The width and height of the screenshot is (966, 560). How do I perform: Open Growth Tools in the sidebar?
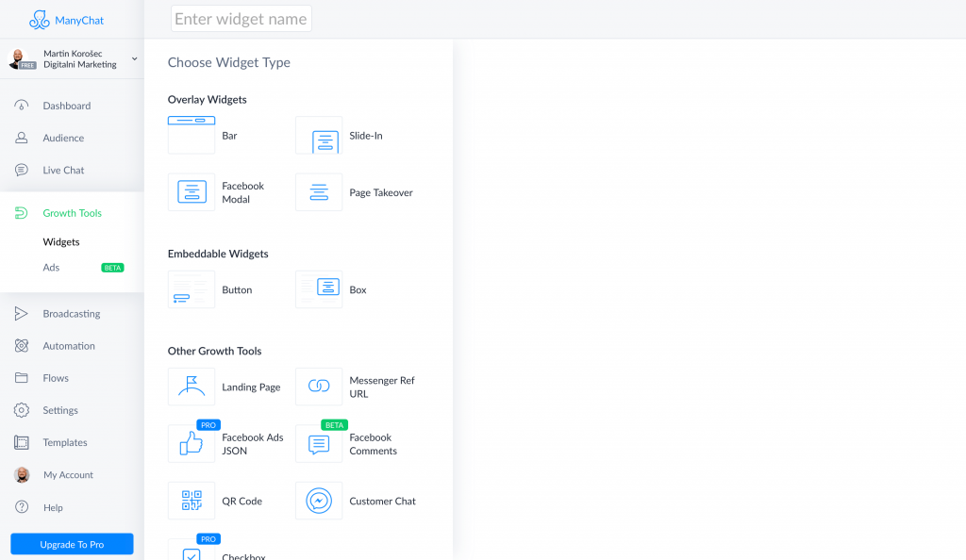click(x=72, y=213)
